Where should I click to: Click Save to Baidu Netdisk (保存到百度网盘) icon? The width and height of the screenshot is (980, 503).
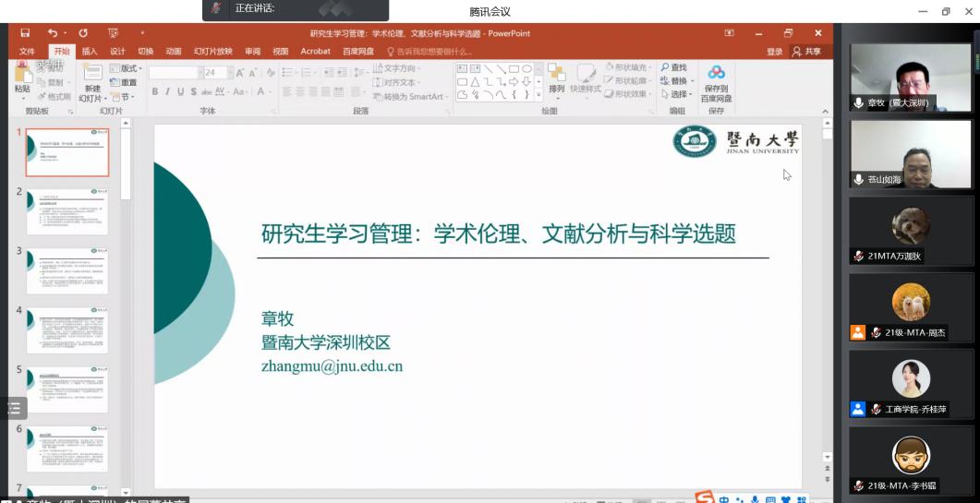pos(716,73)
